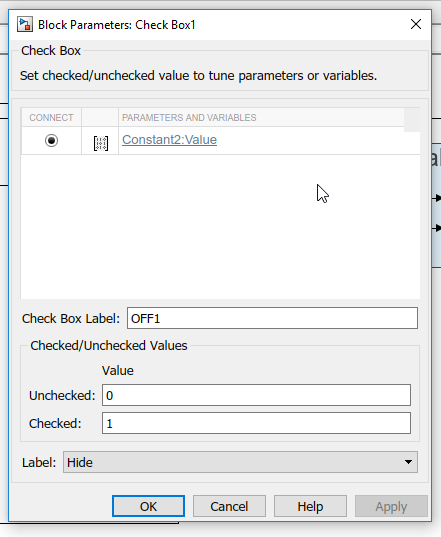Image resolution: width=441 pixels, height=537 pixels.
Task: Open Help for the Check Box block
Action: [x=310, y=506]
